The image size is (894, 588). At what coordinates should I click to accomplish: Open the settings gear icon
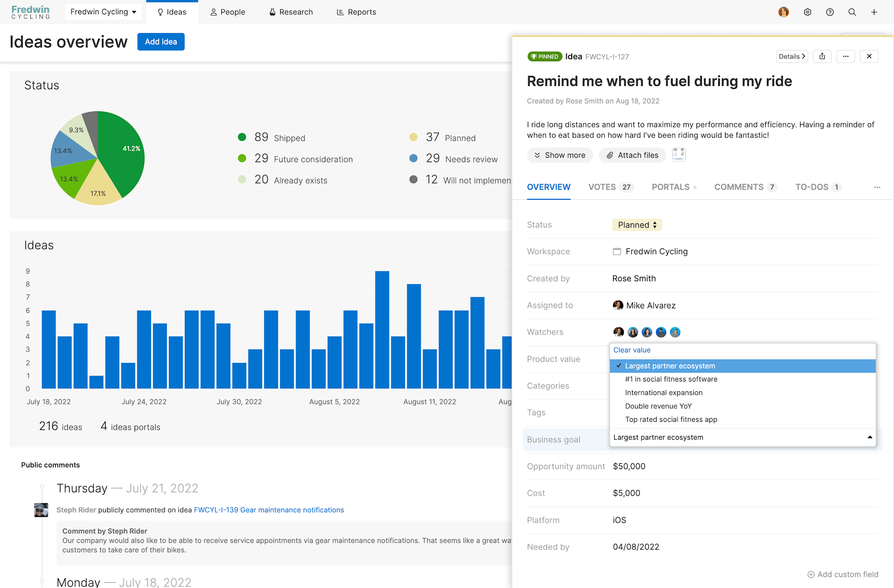click(x=807, y=12)
